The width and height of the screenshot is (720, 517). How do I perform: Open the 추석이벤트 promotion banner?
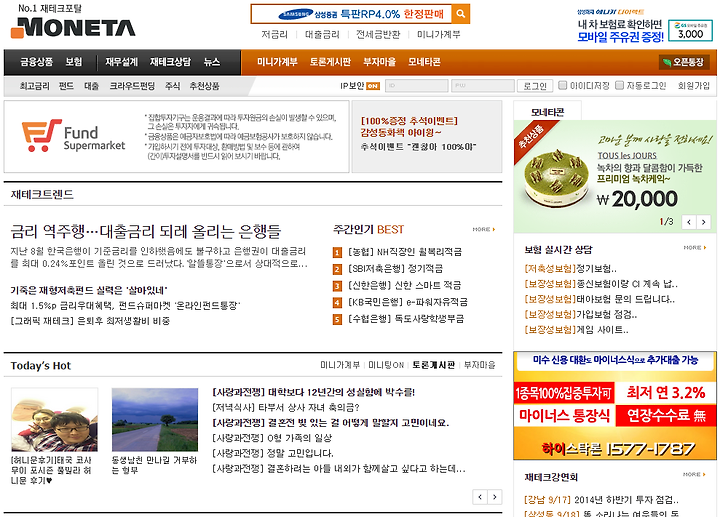(427, 136)
